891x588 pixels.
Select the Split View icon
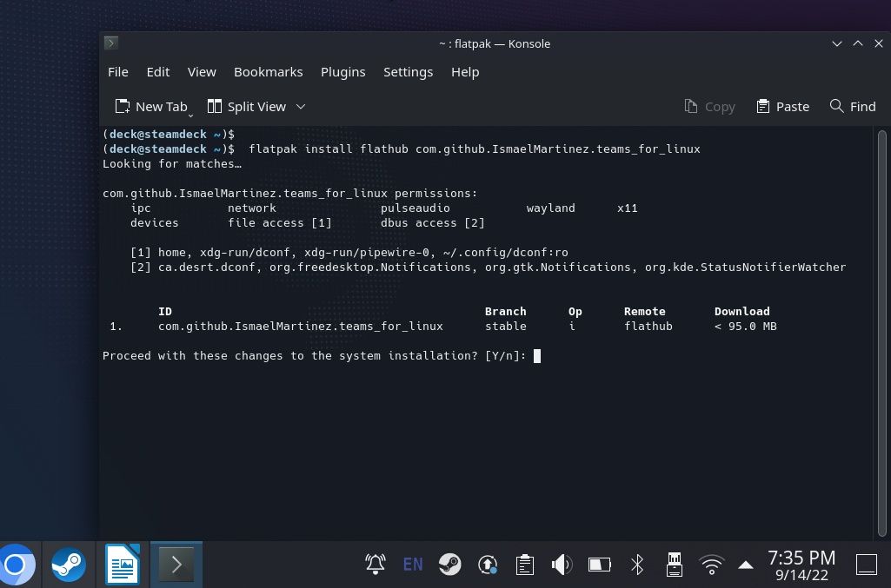pos(249,106)
